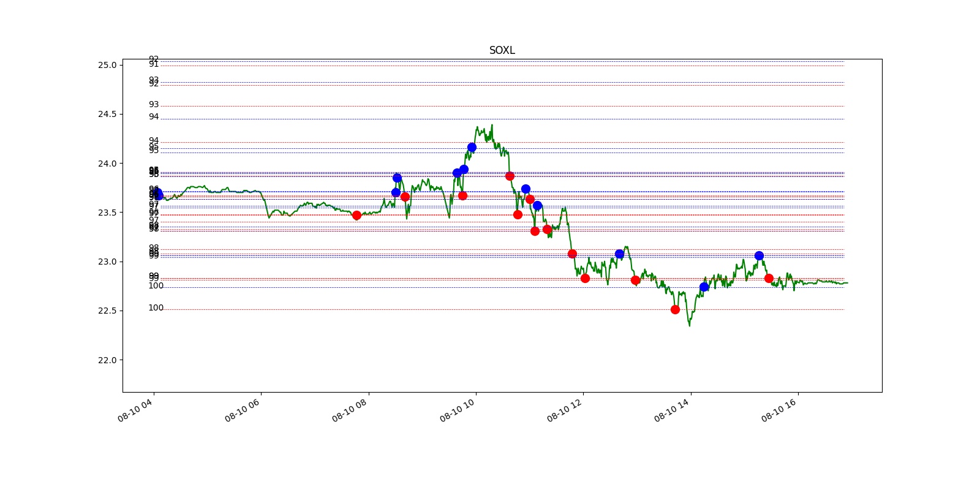The height and width of the screenshot is (490, 980).
Task: Select the 22.0 y-axis tick label
Action: tap(107, 360)
